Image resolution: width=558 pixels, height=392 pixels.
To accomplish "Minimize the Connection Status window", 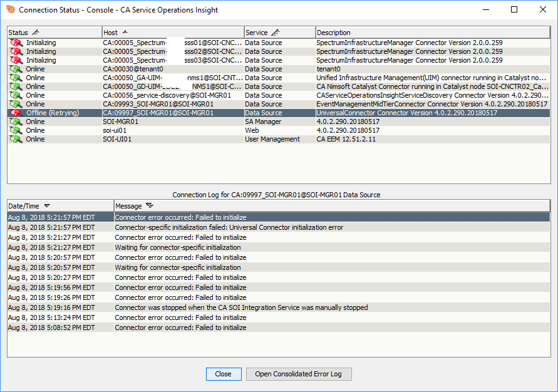I will coord(486,9).
